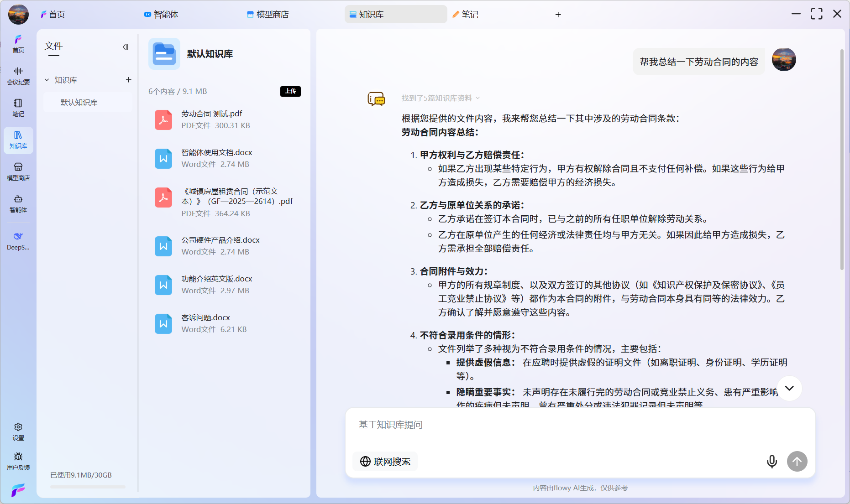Image resolution: width=850 pixels, height=504 pixels.
Task: Collapse the 文件 panel with the chevron
Action: (x=126, y=47)
